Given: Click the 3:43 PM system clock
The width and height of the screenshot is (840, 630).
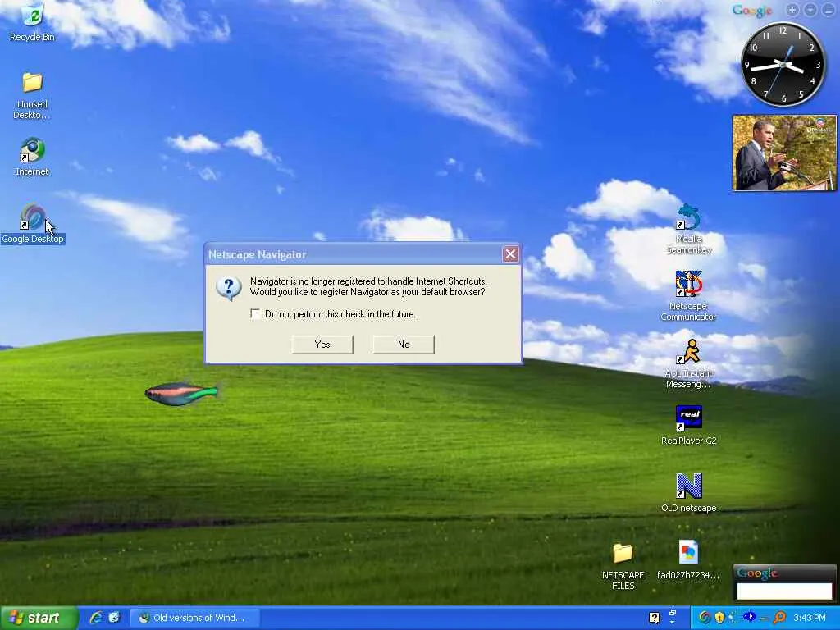Looking at the screenshot, I should tap(809, 618).
